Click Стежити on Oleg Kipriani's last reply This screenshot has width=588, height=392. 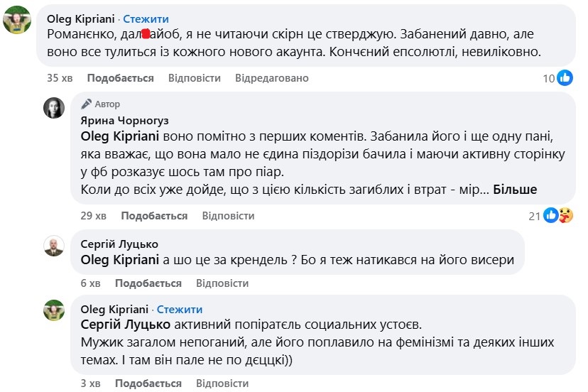[x=180, y=310]
